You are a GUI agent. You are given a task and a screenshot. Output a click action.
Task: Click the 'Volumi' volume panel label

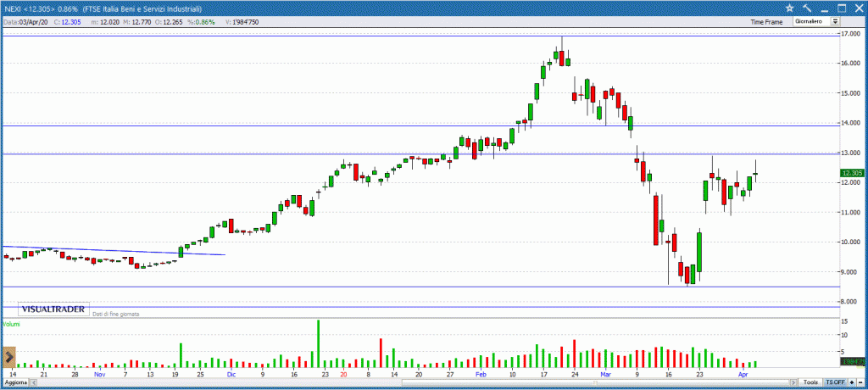[11, 324]
